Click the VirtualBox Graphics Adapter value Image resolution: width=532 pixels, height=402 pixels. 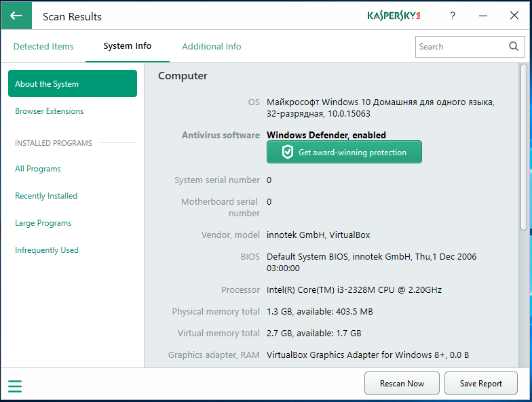(368, 355)
